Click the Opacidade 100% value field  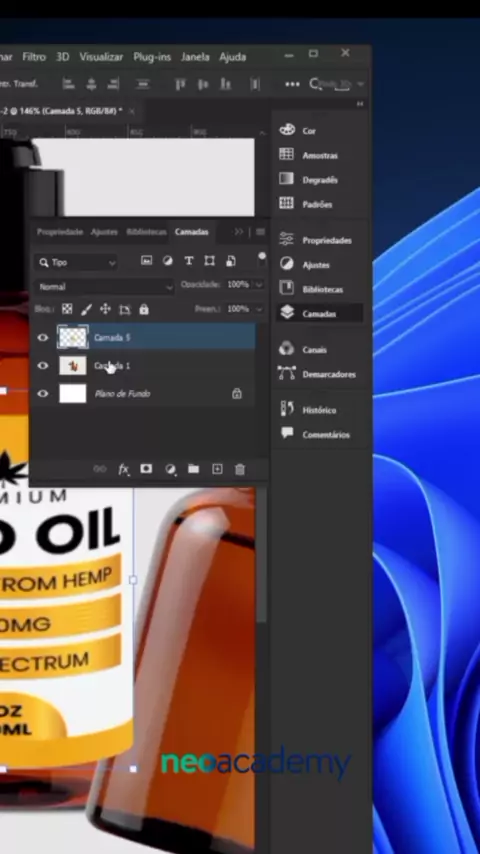tap(239, 284)
